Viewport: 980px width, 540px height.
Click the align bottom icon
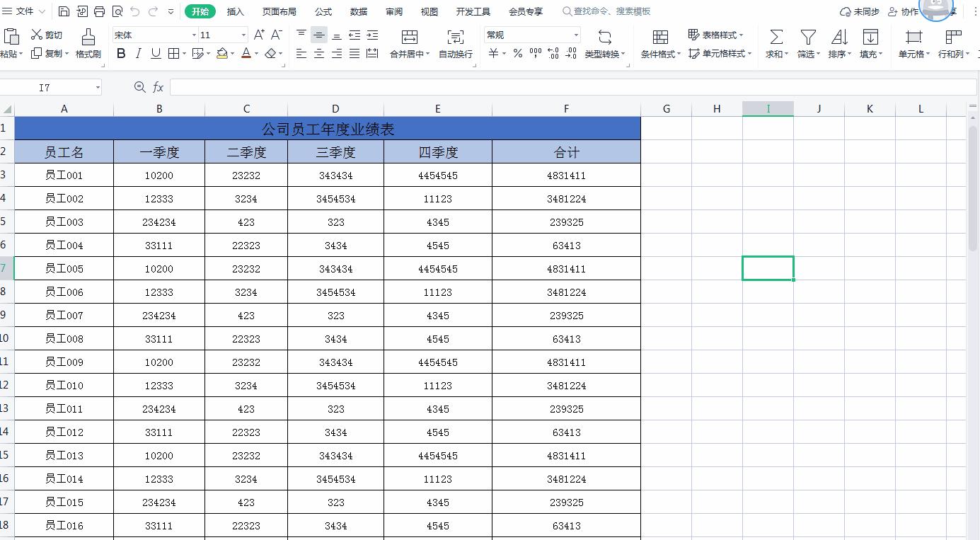click(x=337, y=35)
